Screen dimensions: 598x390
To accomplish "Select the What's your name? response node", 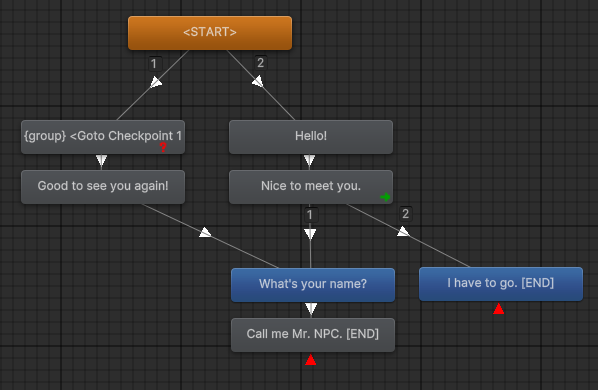I will pos(313,285).
